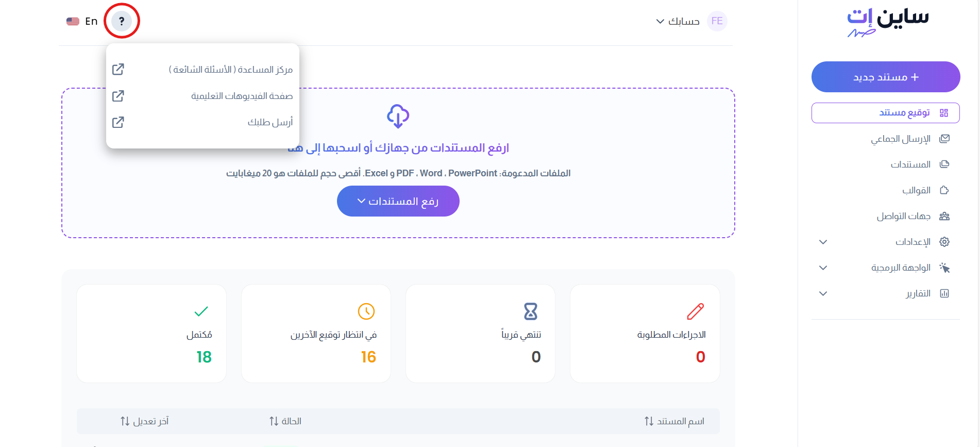Click the cloud upload icon
Viewport: 980px width, 447px height.
click(398, 116)
